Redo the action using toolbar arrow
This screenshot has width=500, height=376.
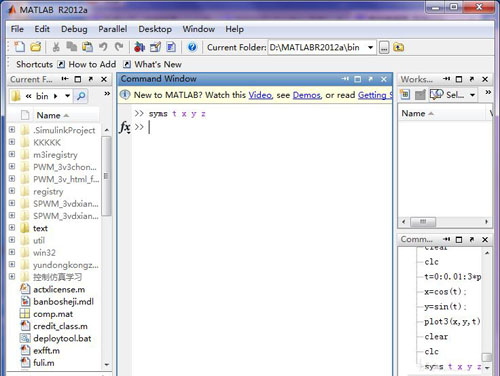[119, 47]
